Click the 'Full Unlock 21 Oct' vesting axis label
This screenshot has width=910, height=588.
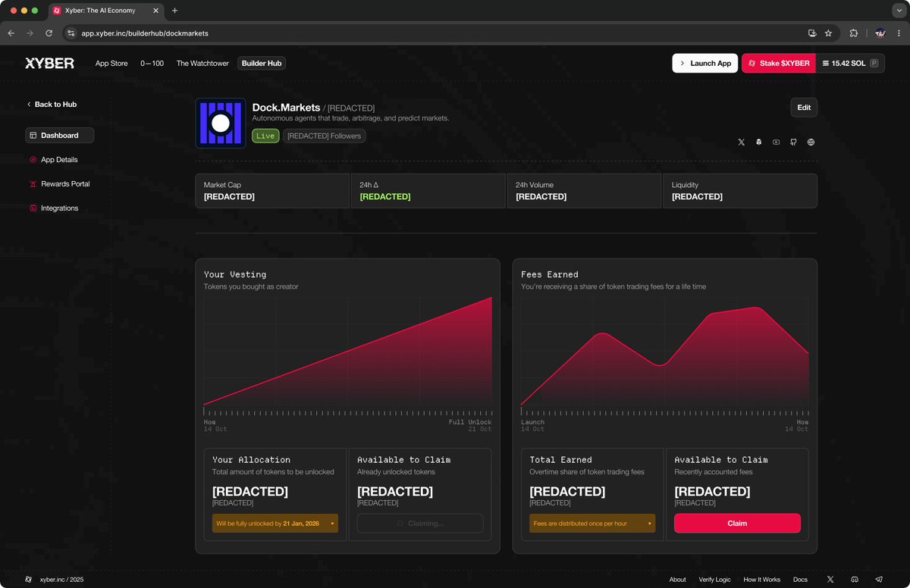(x=470, y=426)
